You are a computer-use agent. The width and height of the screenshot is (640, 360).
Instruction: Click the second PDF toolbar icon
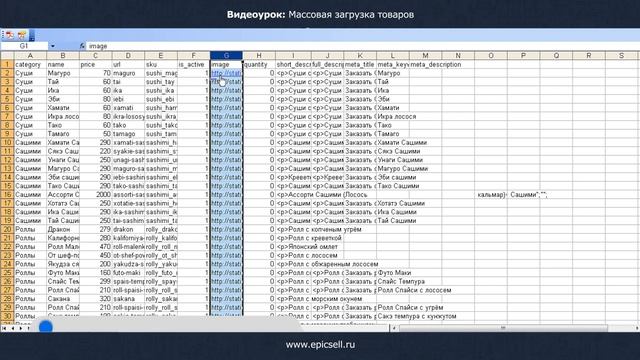tap(22, 35)
